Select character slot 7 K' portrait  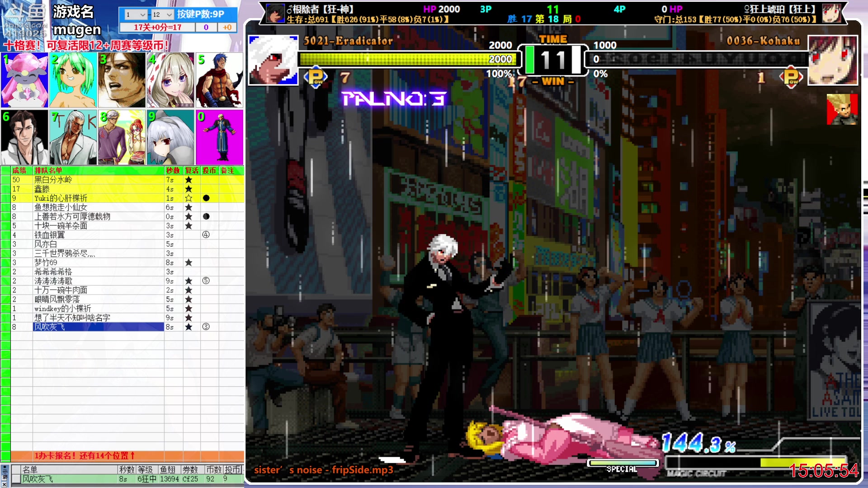click(x=73, y=137)
